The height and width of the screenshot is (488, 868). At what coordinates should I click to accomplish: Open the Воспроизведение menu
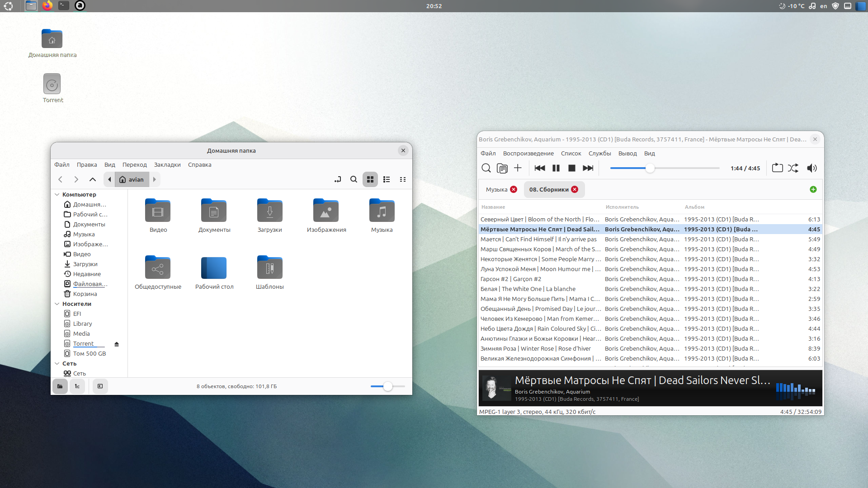tap(528, 154)
